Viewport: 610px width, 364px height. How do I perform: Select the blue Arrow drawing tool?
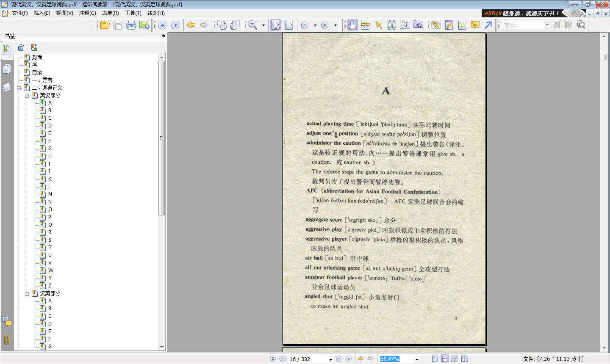pos(488,25)
